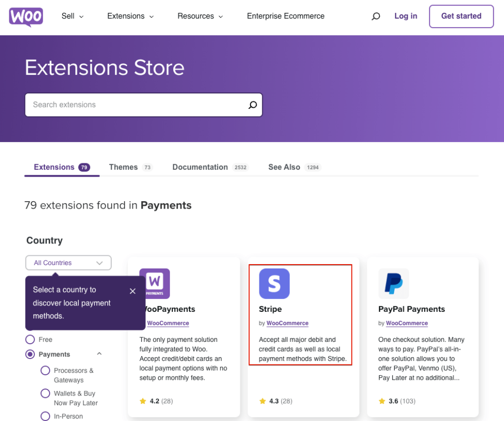
Task: Dismiss the country tooltip with X
Action: coord(132,291)
